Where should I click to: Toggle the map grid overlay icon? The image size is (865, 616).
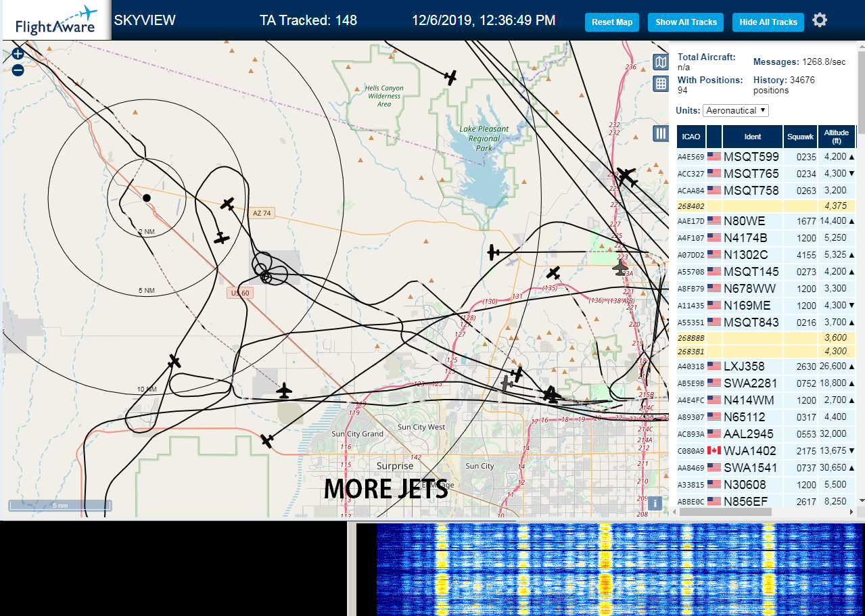(x=661, y=84)
